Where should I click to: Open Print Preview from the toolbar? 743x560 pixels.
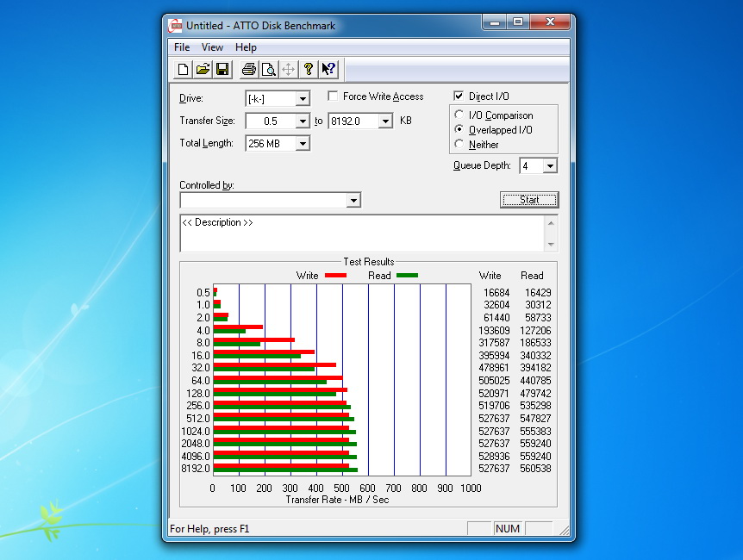coord(269,70)
